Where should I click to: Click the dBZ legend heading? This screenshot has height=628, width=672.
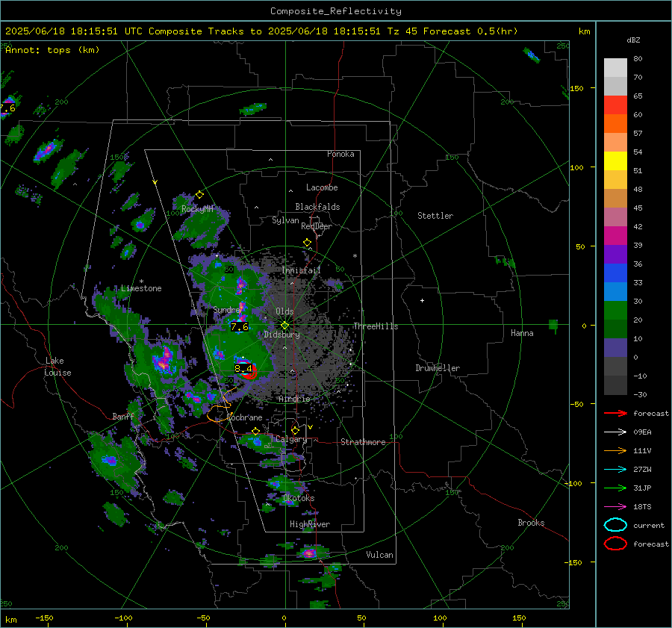pos(633,40)
